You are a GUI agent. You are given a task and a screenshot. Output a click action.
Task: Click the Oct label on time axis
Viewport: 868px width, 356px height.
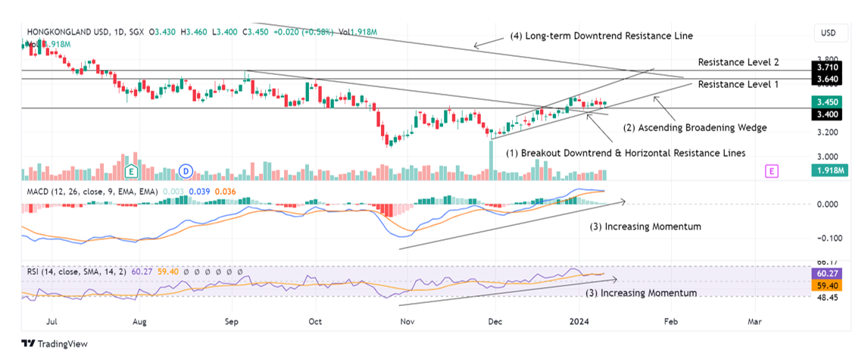316,320
